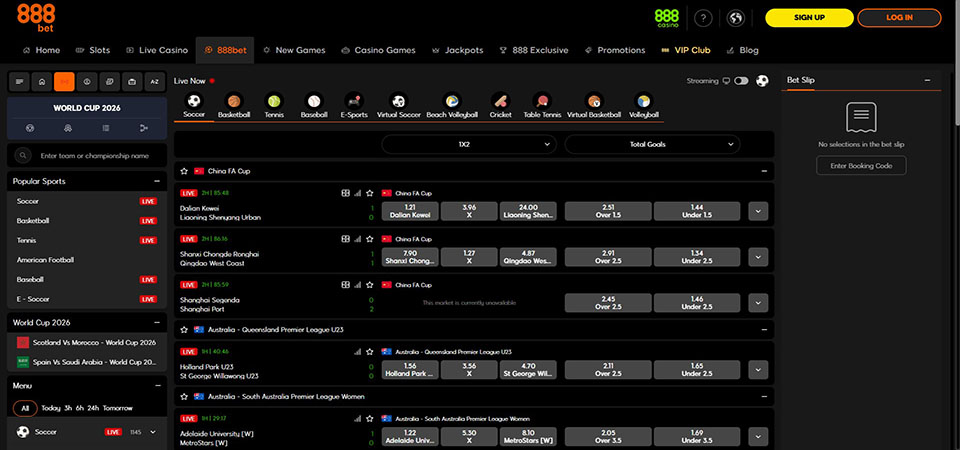Open stats icon for Dalian Kewei match
This screenshot has height=450, width=960.
pyautogui.click(x=358, y=193)
